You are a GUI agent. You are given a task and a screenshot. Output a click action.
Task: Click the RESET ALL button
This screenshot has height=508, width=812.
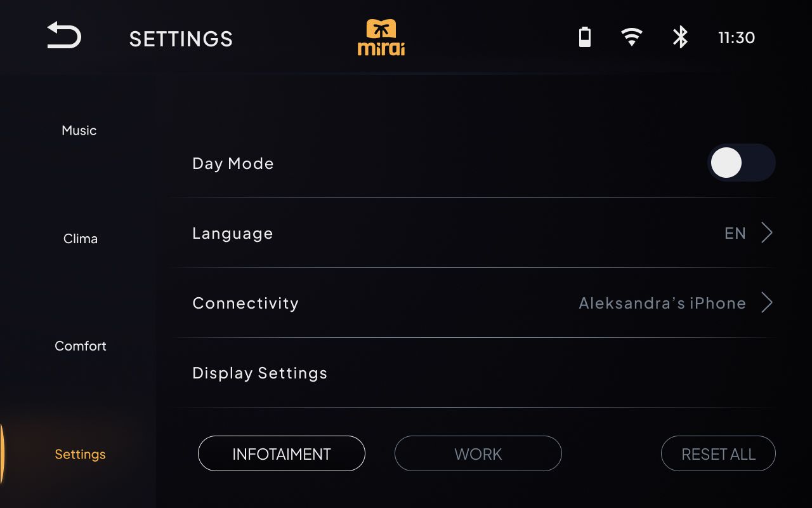718,453
